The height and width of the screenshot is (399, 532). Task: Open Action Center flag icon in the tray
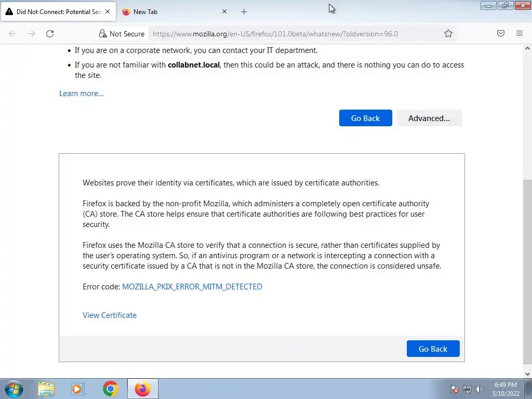pyautogui.click(x=455, y=389)
